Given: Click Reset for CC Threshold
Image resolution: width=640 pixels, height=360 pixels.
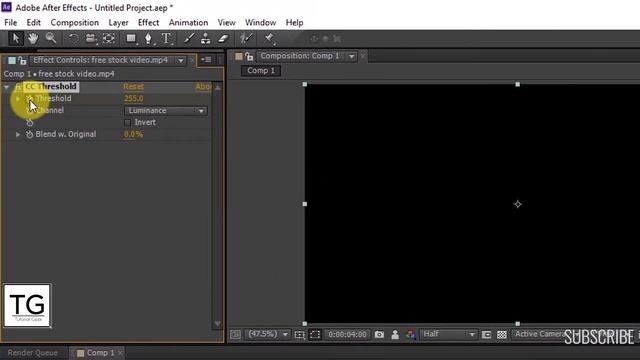Looking at the screenshot, I should 133,87.
